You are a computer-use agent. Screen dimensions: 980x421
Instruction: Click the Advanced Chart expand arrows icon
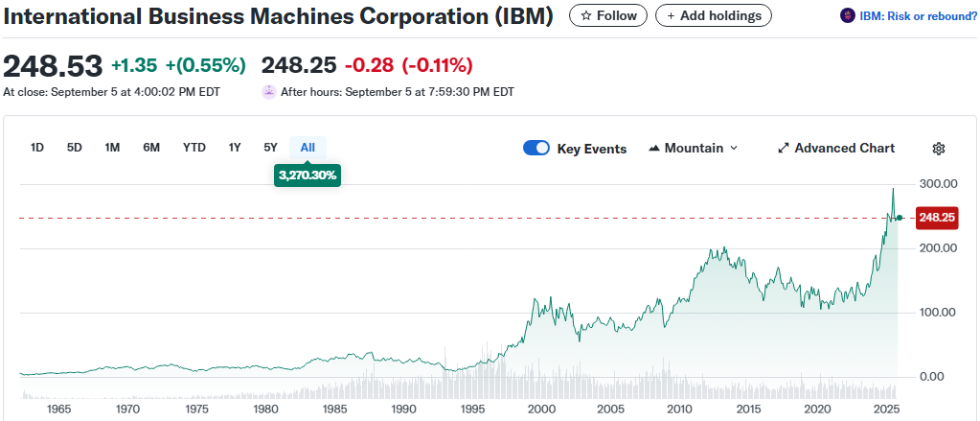[783, 149]
